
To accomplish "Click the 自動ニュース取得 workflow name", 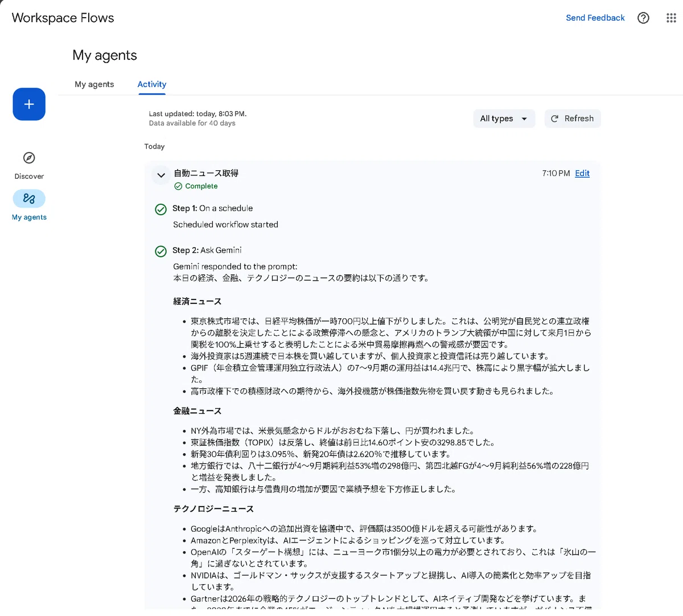I will pos(206,173).
